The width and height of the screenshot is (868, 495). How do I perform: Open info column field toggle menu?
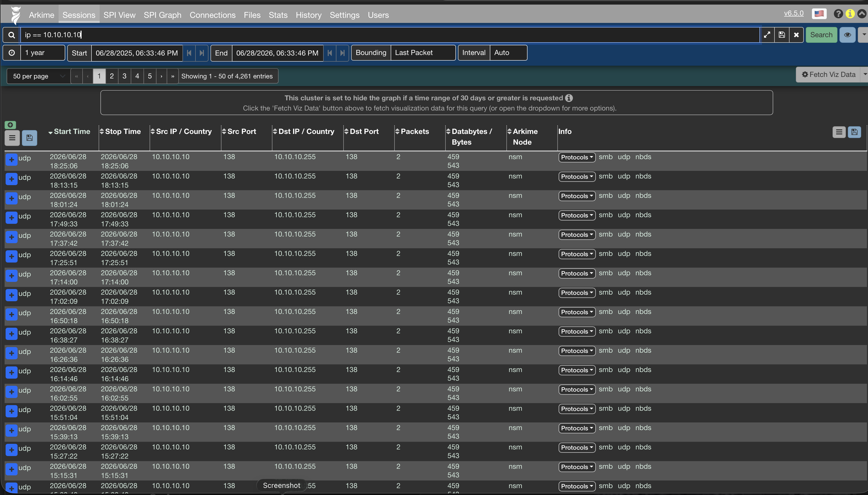click(839, 132)
